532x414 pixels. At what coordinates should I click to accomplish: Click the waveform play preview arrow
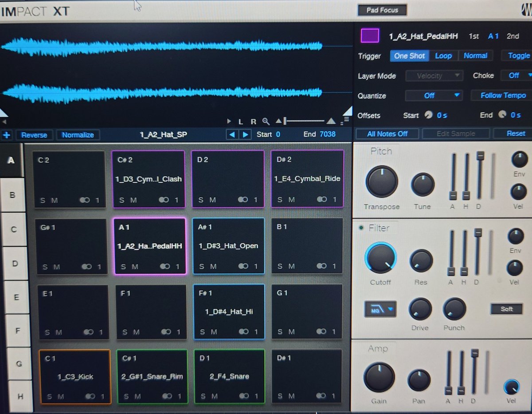[229, 121]
